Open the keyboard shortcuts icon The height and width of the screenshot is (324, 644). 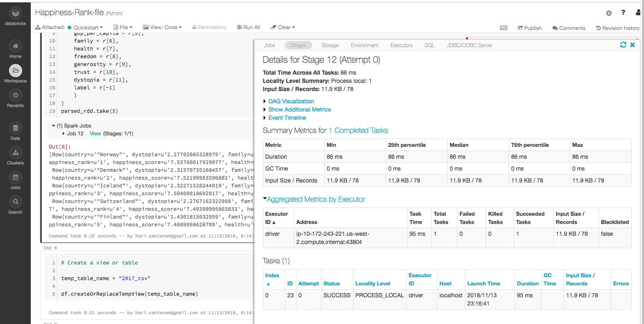[x=503, y=28]
